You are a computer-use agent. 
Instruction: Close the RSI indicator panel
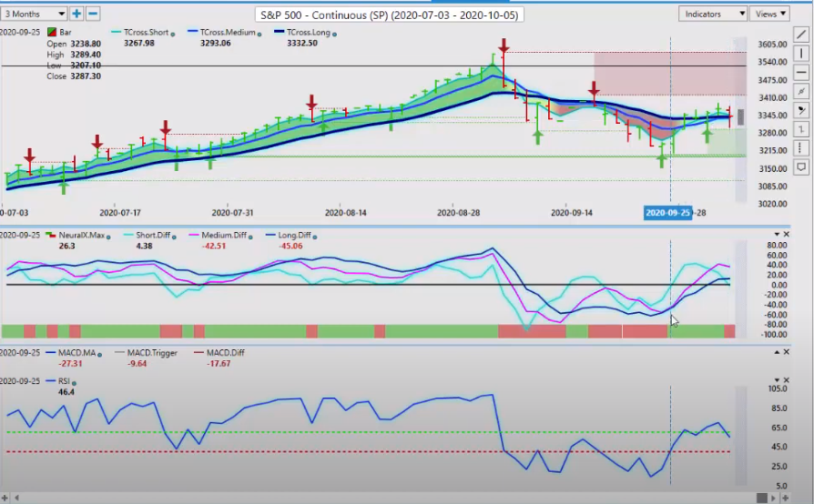tap(786, 380)
